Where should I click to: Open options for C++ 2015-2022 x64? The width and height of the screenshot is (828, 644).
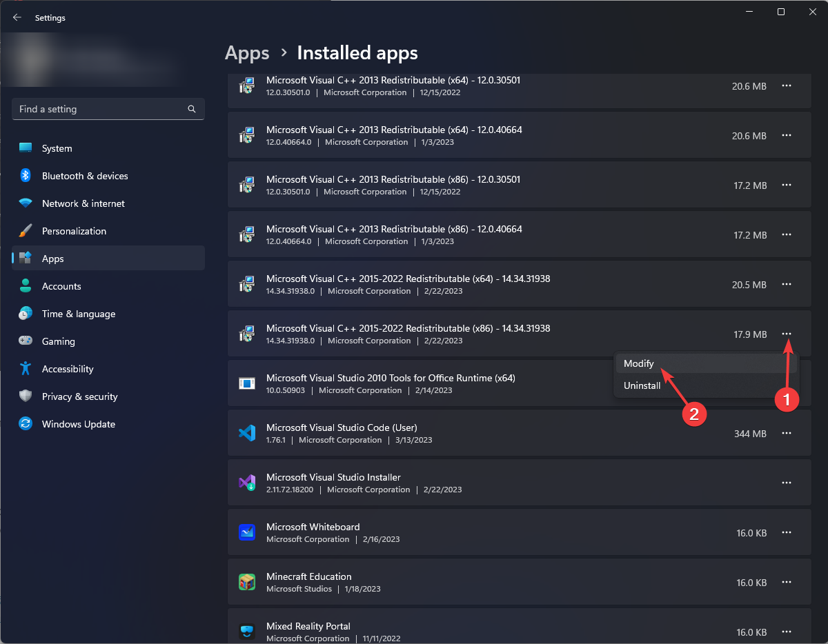786,284
